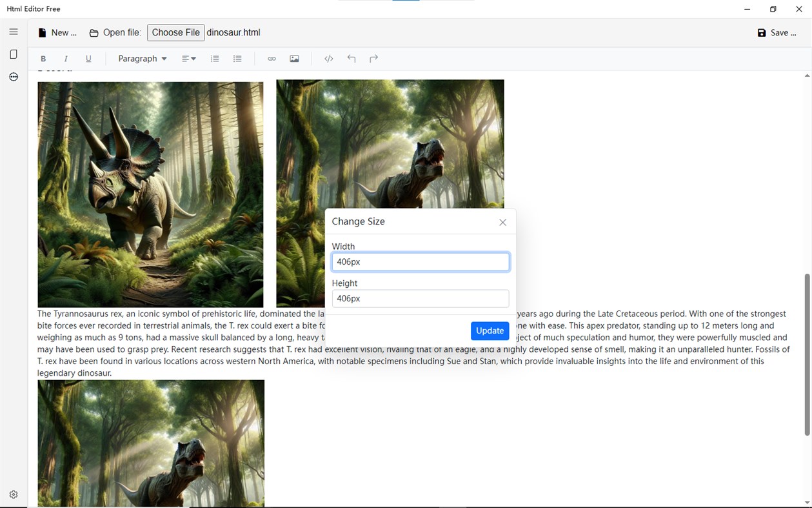Create a new file with New button
This screenshot has height=508, width=812.
click(57, 32)
